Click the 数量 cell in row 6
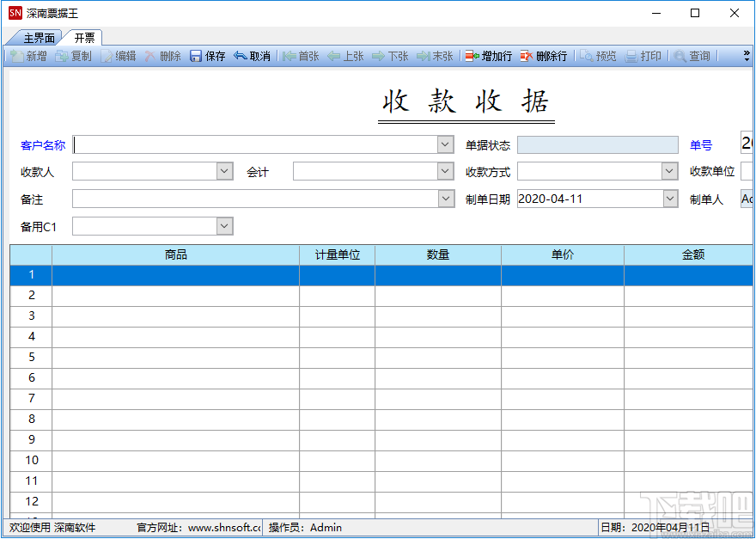Image resolution: width=756 pixels, height=539 pixels. tap(438, 378)
